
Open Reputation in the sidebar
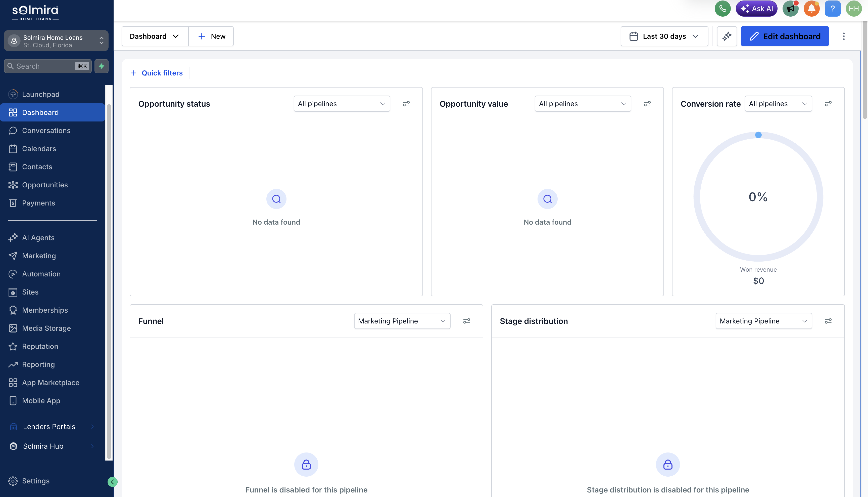click(53, 346)
